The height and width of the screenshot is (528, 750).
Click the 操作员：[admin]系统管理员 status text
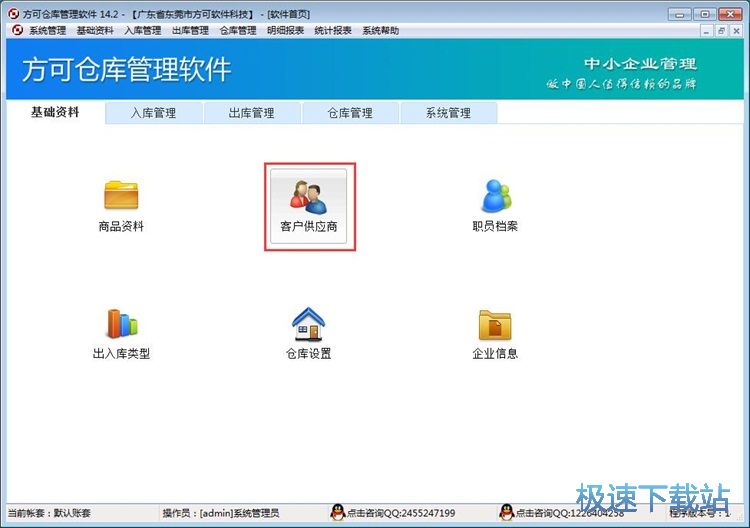(x=221, y=513)
